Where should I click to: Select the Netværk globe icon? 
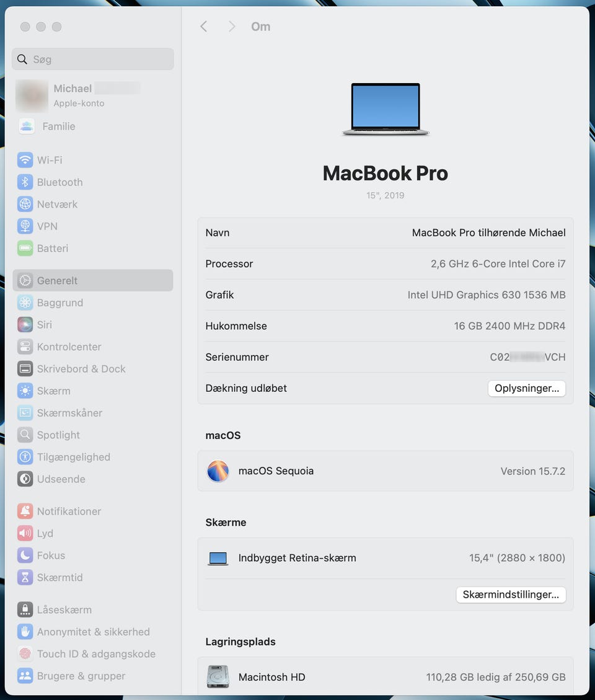tap(25, 204)
